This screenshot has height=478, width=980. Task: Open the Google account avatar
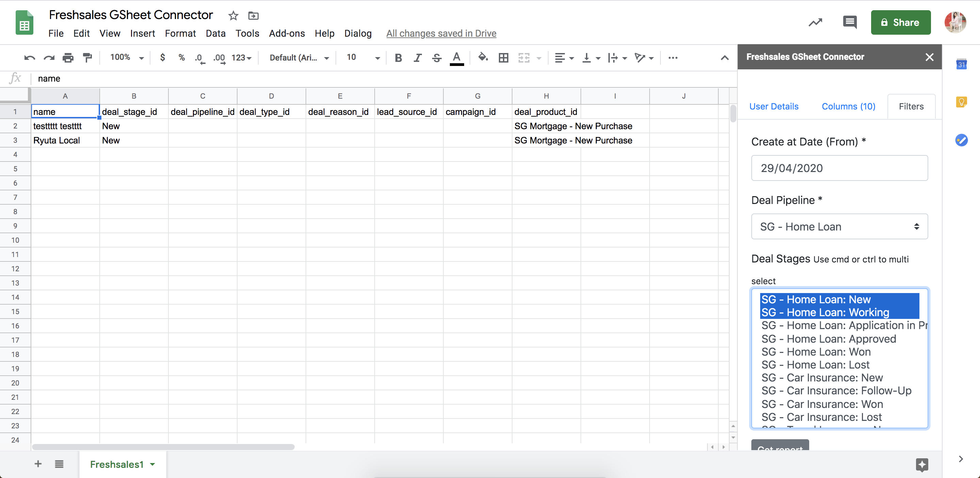tap(955, 22)
